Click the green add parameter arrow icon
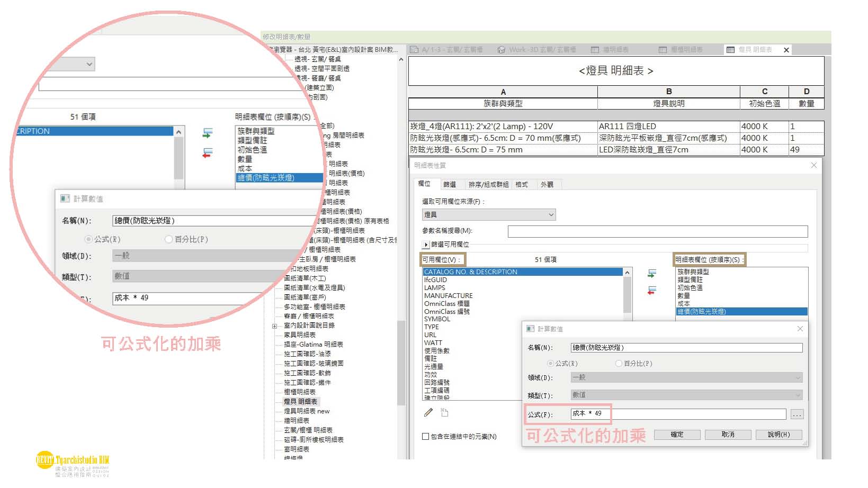868x488 pixels. click(x=652, y=274)
